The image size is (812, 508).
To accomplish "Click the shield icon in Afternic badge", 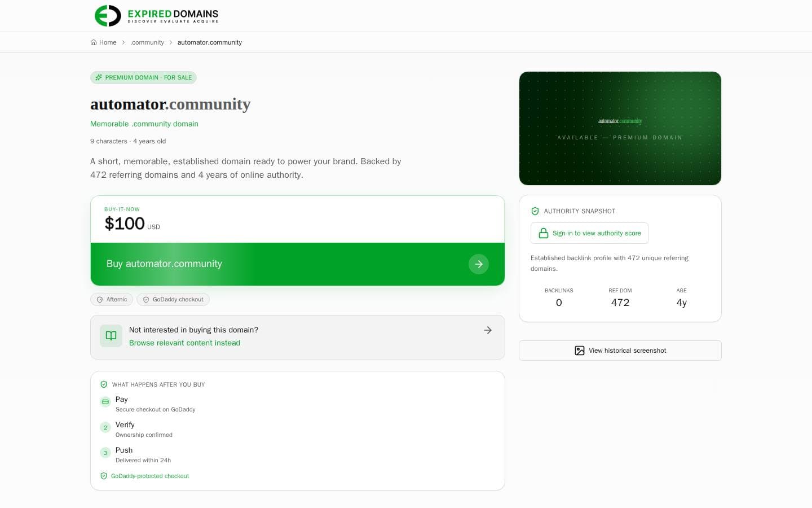I will [x=100, y=300].
